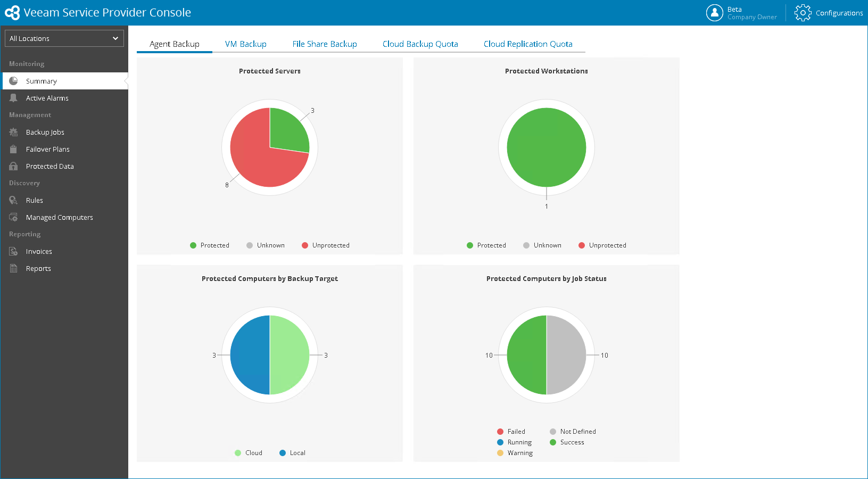868x479 pixels.
Task: Click the Rules discovery icon
Action: pos(13,200)
